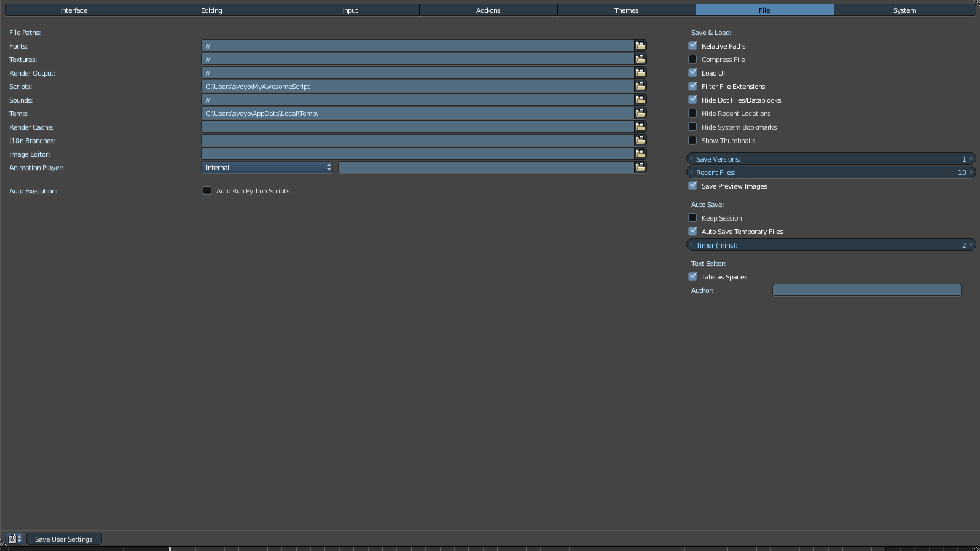Enable Hide System Bookmarks
The width and height of the screenshot is (980, 551).
coord(693,127)
